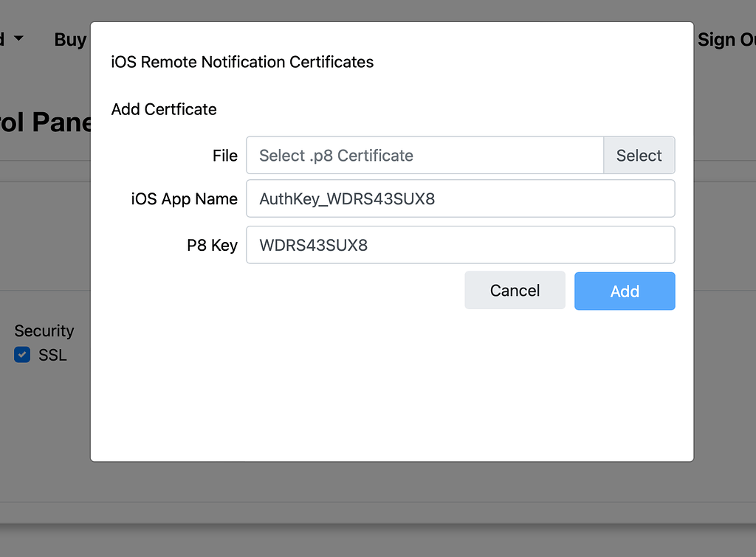Screen dimensions: 756x557
Task: Click Cancel to dismiss the certificate dialog
Action: (x=515, y=290)
